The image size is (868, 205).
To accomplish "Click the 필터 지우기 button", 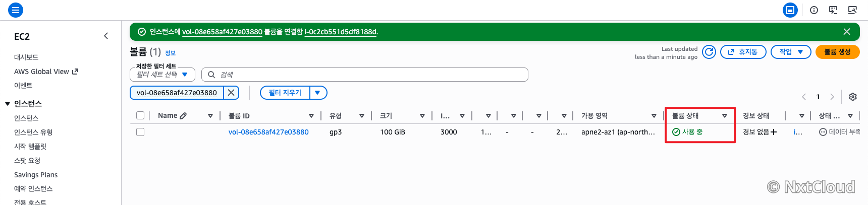I will pyautogui.click(x=285, y=93).
